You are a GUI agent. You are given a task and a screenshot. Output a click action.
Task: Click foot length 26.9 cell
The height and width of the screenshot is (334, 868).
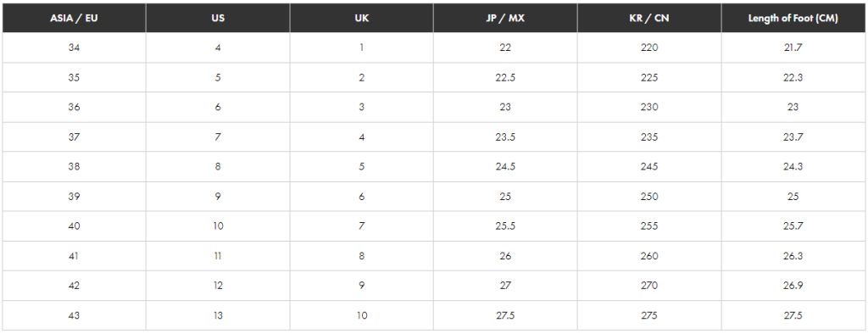[793, 286]
